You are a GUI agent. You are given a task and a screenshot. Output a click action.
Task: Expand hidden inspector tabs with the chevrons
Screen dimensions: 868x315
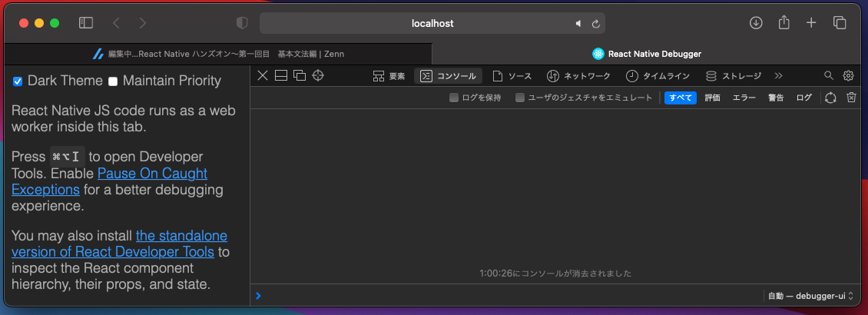click(x=779, y=76)
